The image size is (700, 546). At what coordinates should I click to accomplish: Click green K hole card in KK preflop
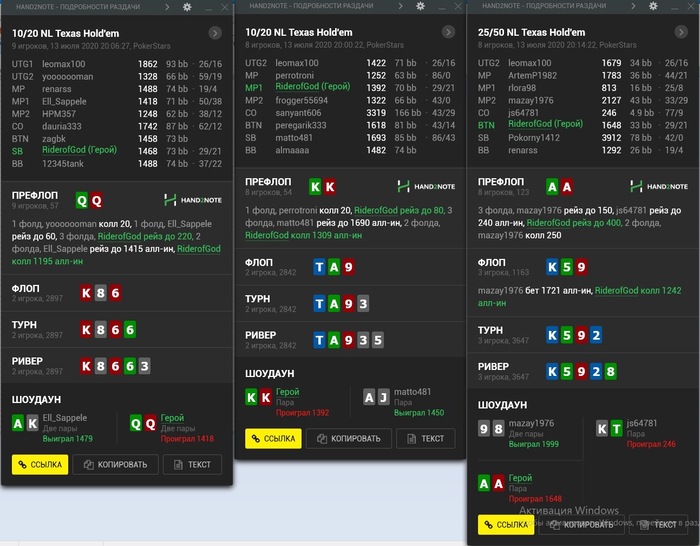(315, 187)
